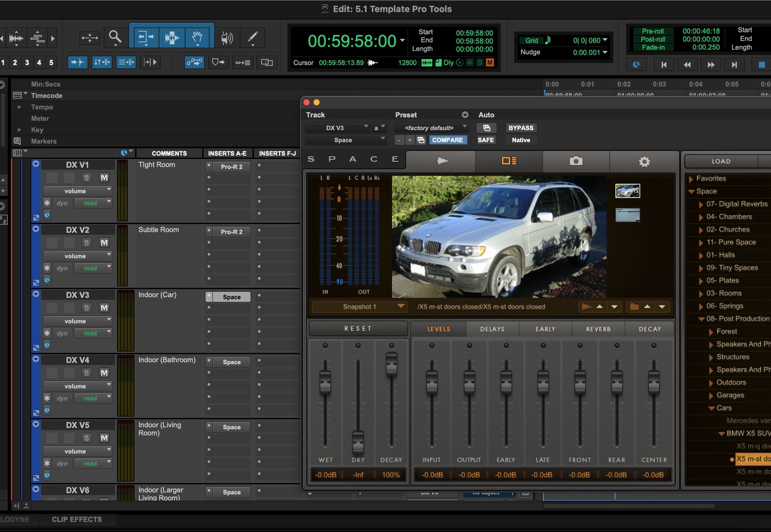Open DX V3 track selector dropdown
This screenshot has height=532, width=771.
click(x=338, y=128)
